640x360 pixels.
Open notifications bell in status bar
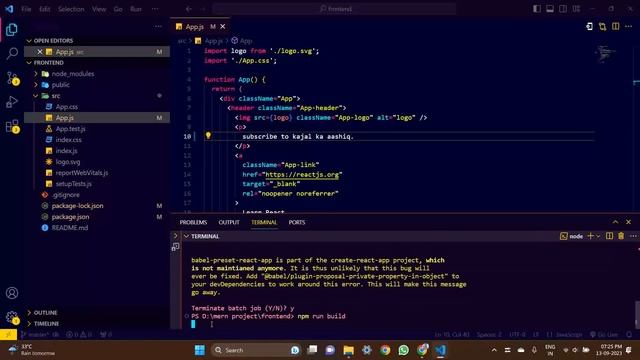[629, 335]
